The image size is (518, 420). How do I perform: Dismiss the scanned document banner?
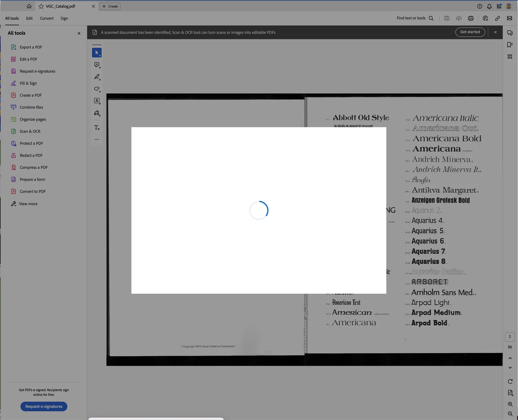point(495,32)
